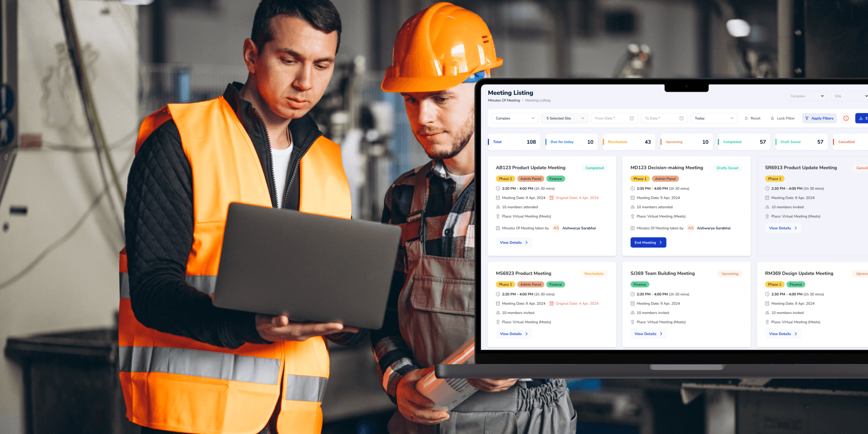The width and height of the screenshot is (868, 434).
Task: Click Meeting Date calendar icon on SR6913 card
Action: click(767, 198)
